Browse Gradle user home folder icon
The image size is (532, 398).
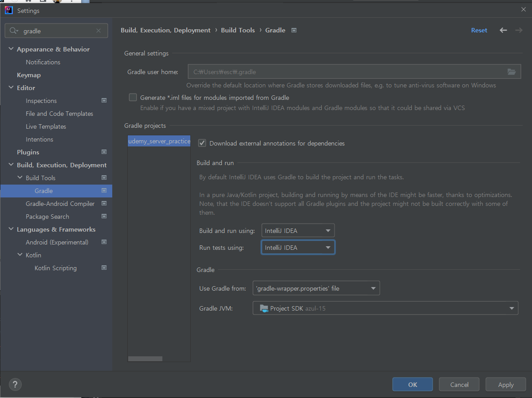tap(511, 71)
